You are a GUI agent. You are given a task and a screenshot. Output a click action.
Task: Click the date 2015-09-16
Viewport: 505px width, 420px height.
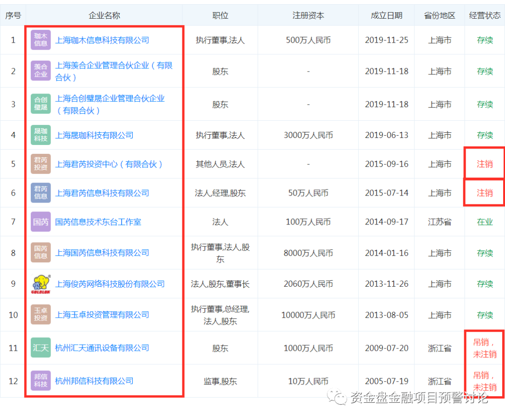[387, 164]
